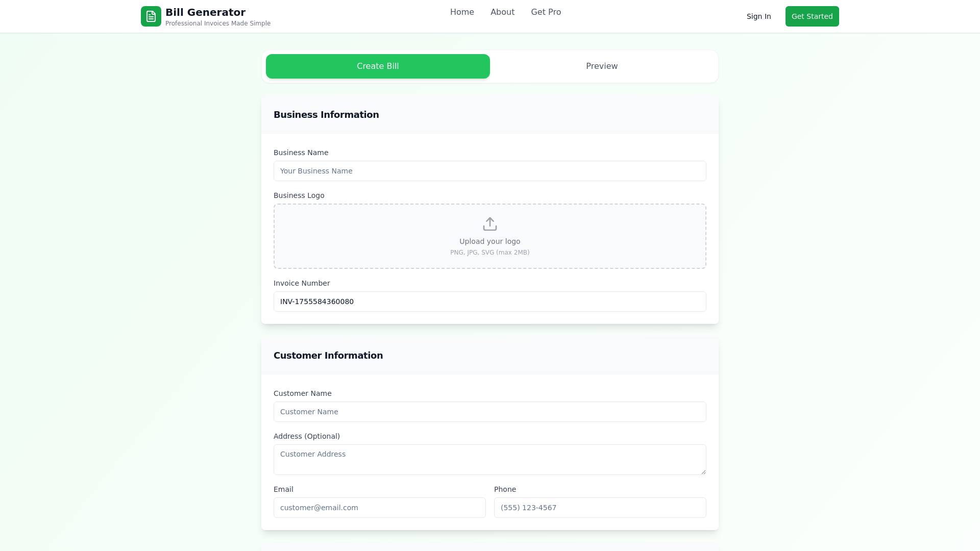
Task: Click the Invoice Number field
Action: 490,302
